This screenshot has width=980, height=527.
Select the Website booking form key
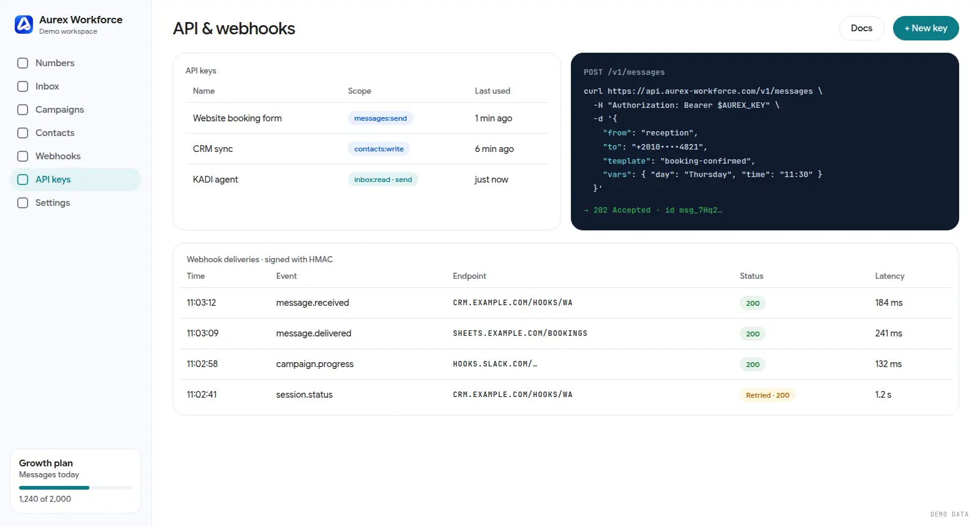pos(237,118)
